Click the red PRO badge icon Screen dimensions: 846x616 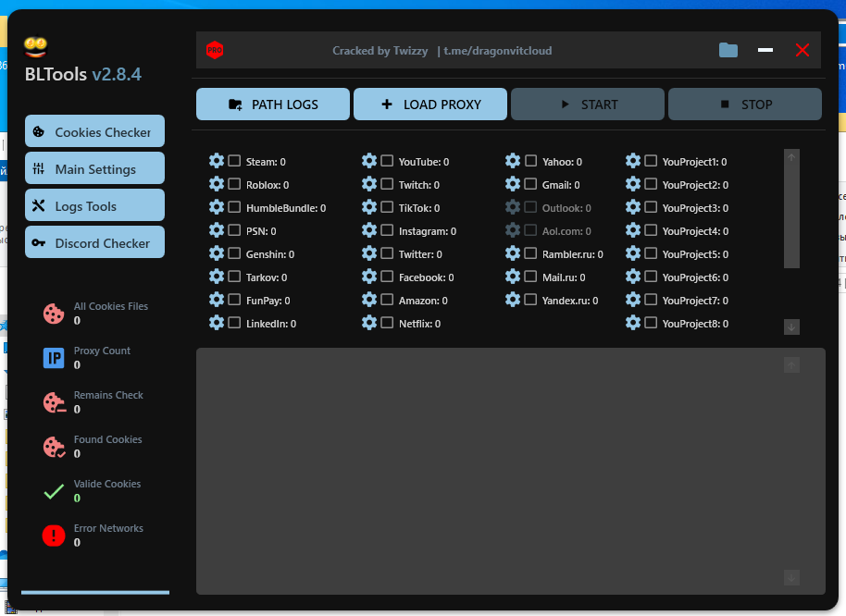(x=215, y=50)
